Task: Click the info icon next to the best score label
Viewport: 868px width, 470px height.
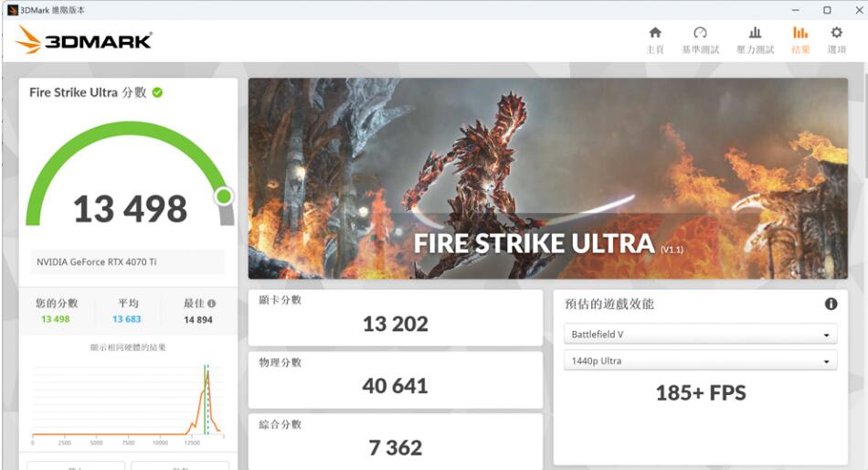Action: (x=211, y=304)
